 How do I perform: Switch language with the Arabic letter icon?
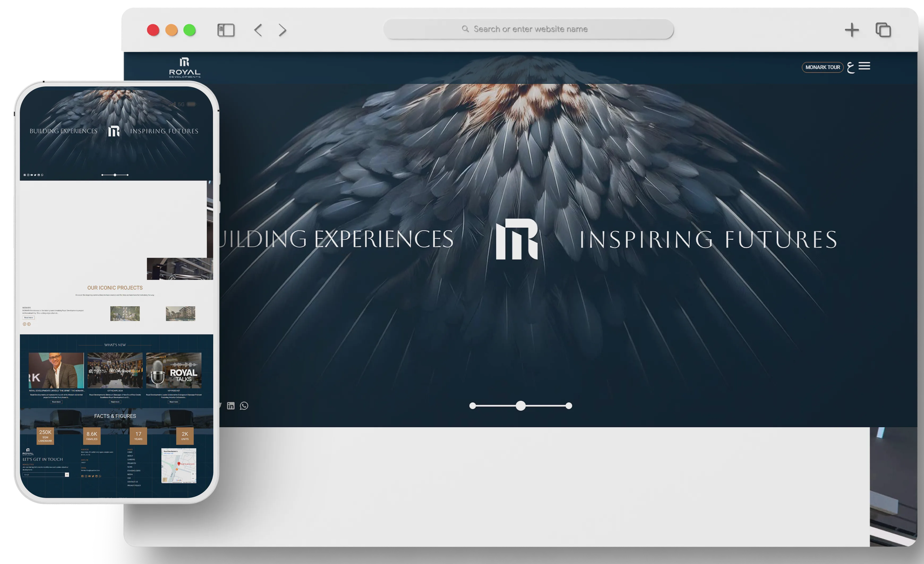[x=850, y=67]
